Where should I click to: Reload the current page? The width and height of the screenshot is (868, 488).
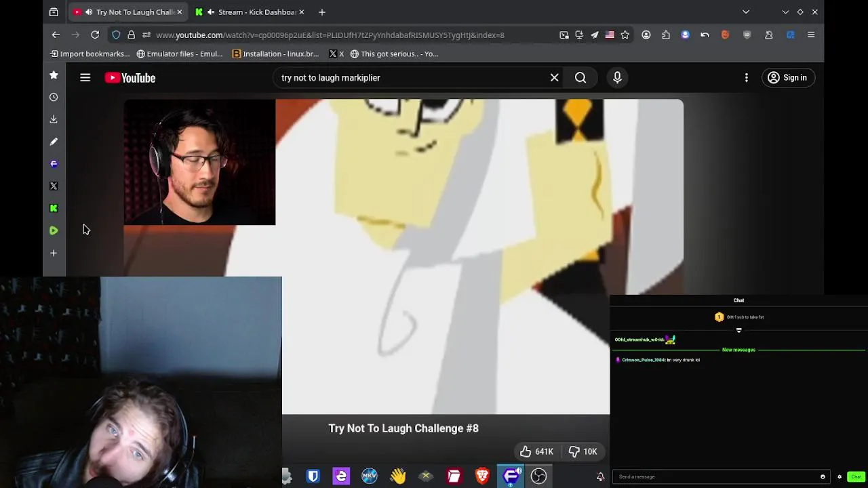[x=95, y=35]
